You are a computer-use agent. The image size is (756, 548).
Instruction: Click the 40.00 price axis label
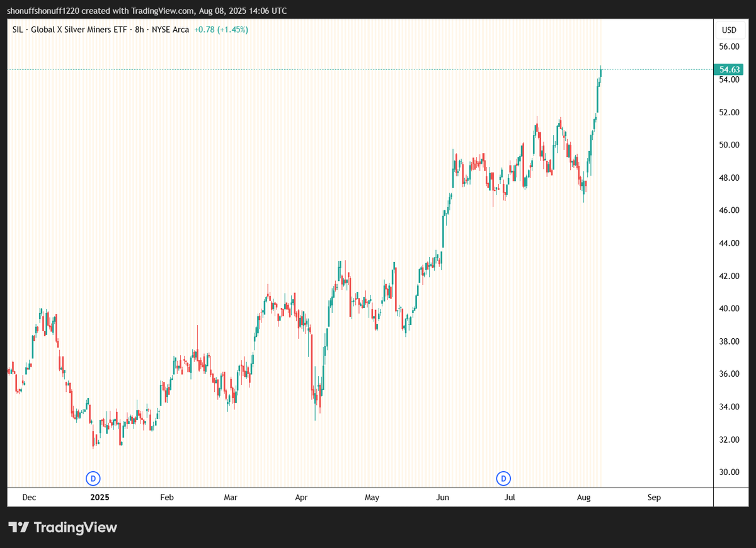pyautogui.click(x=730, y=309)
